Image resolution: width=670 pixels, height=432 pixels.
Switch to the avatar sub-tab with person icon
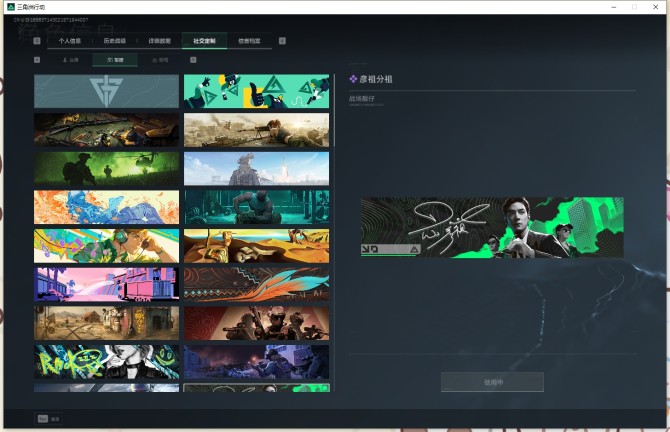pyautogui.click(x=70, y=60)
